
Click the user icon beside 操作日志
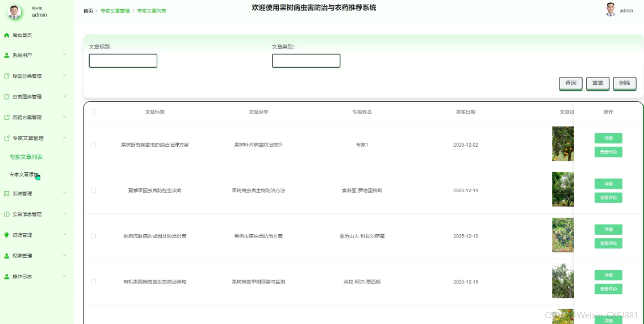pos(7,277)
